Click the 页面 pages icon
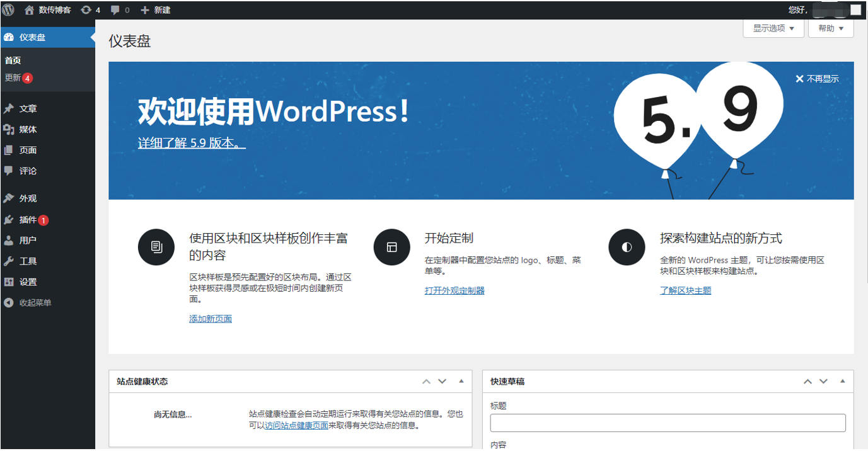The image size is (868, 451). tap(9, 150)
